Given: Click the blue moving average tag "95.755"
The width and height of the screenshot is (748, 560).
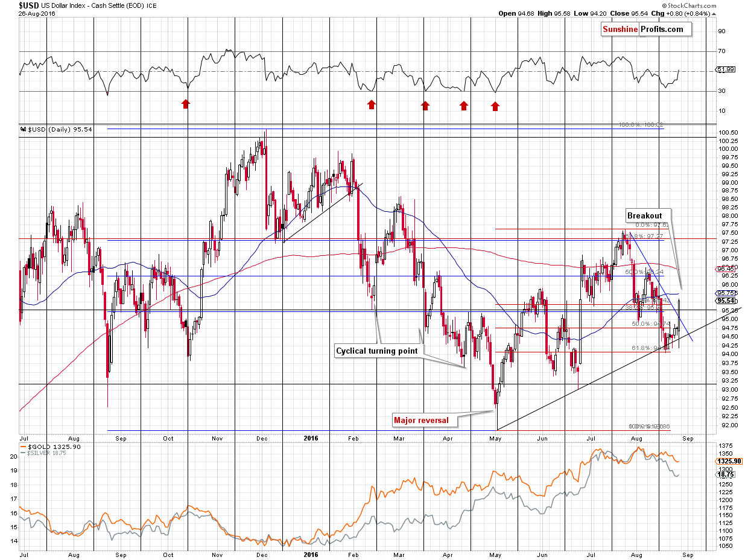Looking at the screenshot, I should [726, 293].
